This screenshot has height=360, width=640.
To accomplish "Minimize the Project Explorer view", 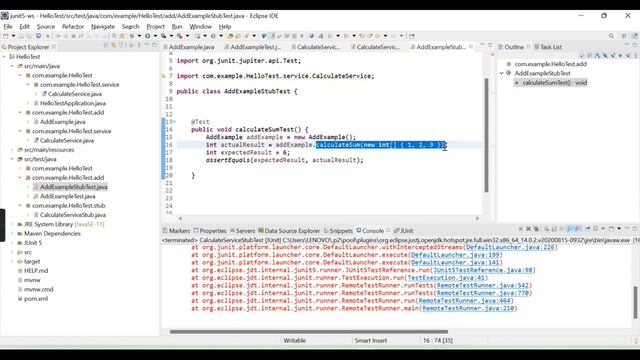I will (x=147, y=45).
